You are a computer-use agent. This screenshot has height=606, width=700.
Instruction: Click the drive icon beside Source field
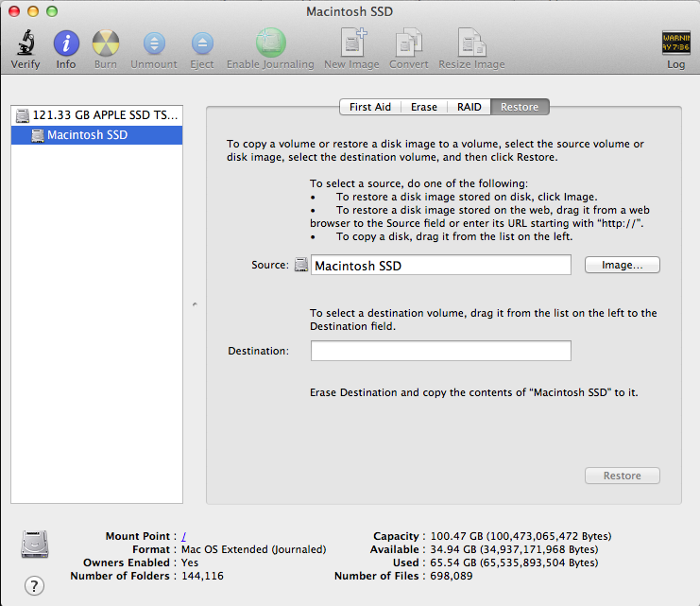(301, 265)
